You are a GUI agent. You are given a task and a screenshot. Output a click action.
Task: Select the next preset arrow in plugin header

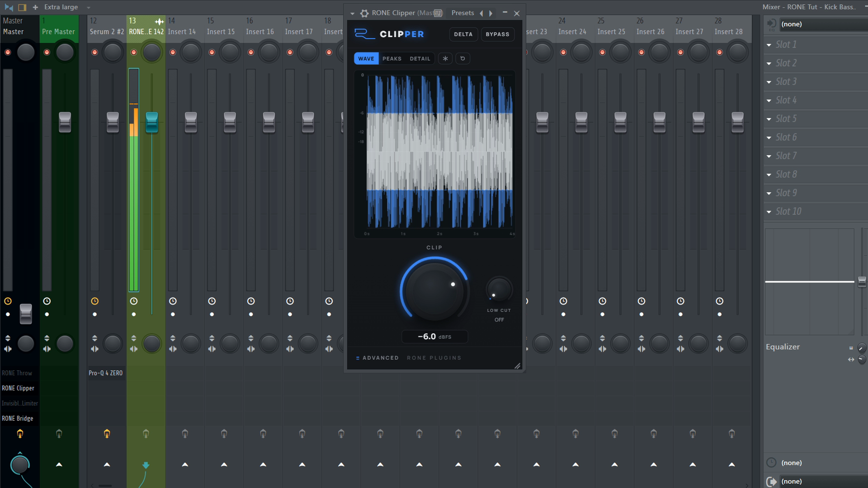(x=491, y=13)
